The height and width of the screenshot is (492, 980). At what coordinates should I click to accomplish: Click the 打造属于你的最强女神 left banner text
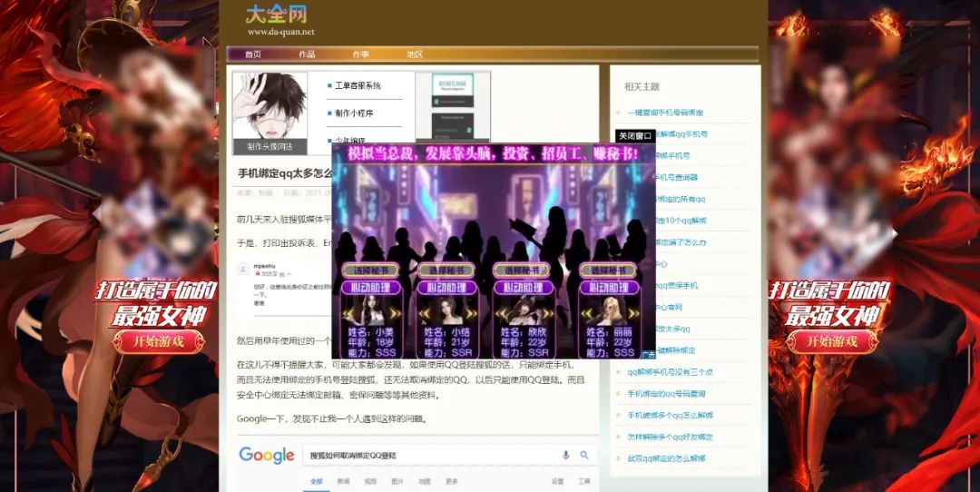point(157,304)
